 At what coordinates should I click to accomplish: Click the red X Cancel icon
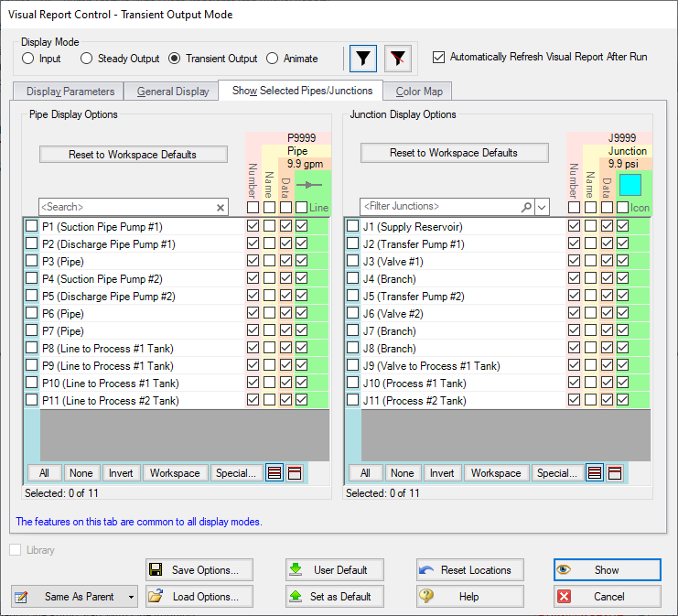(x=564, y=597)
